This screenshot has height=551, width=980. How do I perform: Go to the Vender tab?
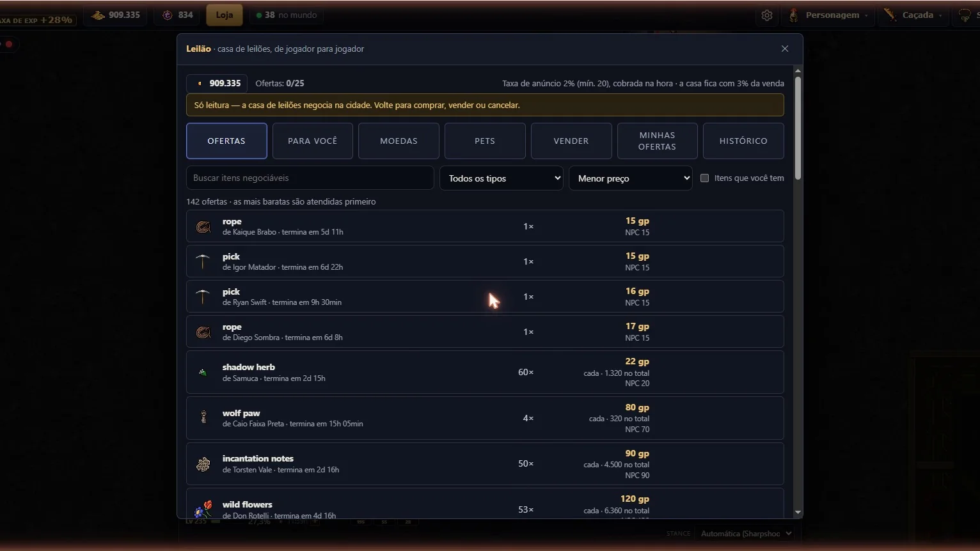(x=571, y=141)
